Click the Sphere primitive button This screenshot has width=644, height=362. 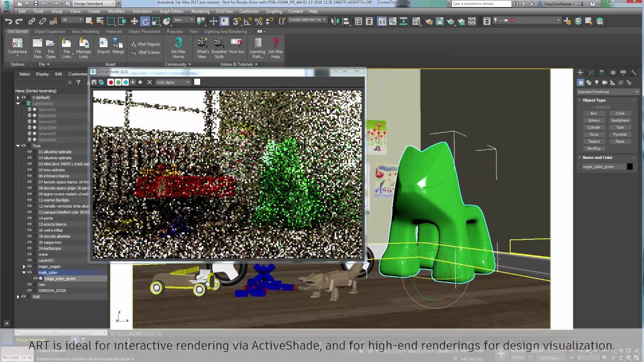tap(594, 120)
